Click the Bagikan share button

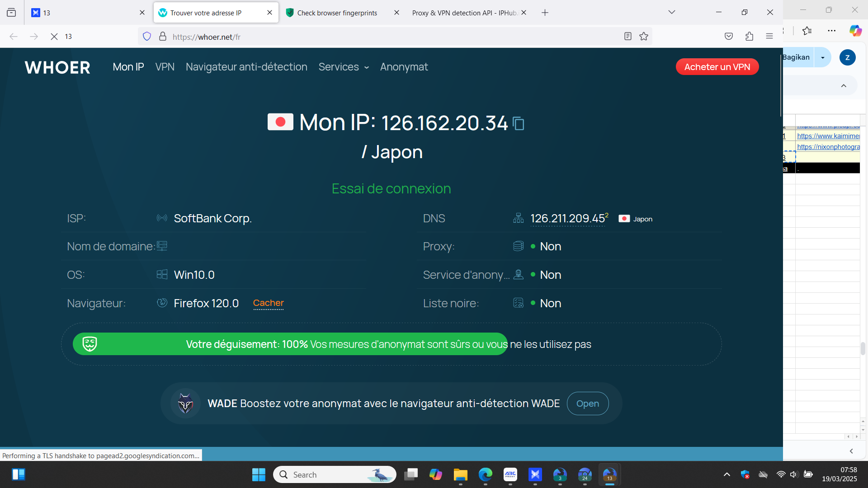(798, 57)
